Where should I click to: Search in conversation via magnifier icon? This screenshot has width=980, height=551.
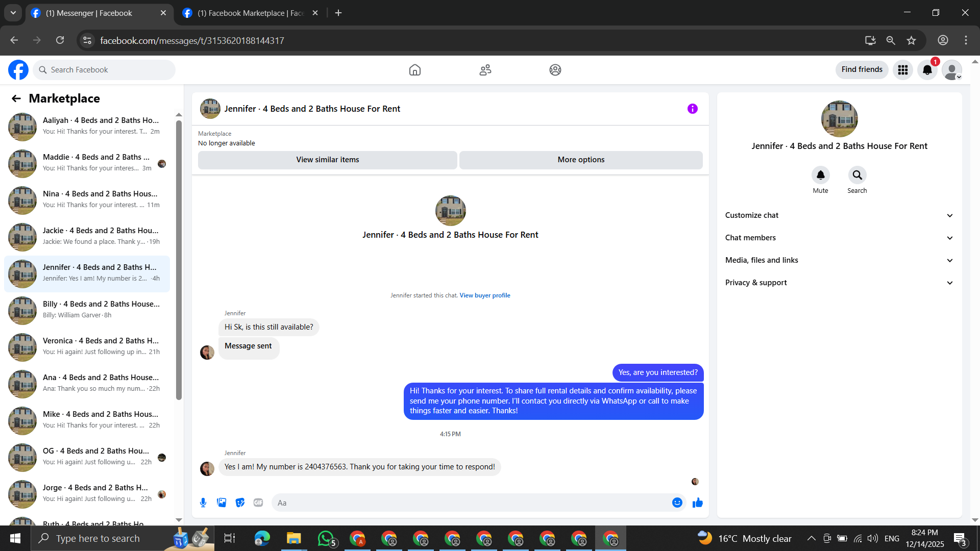857,175
